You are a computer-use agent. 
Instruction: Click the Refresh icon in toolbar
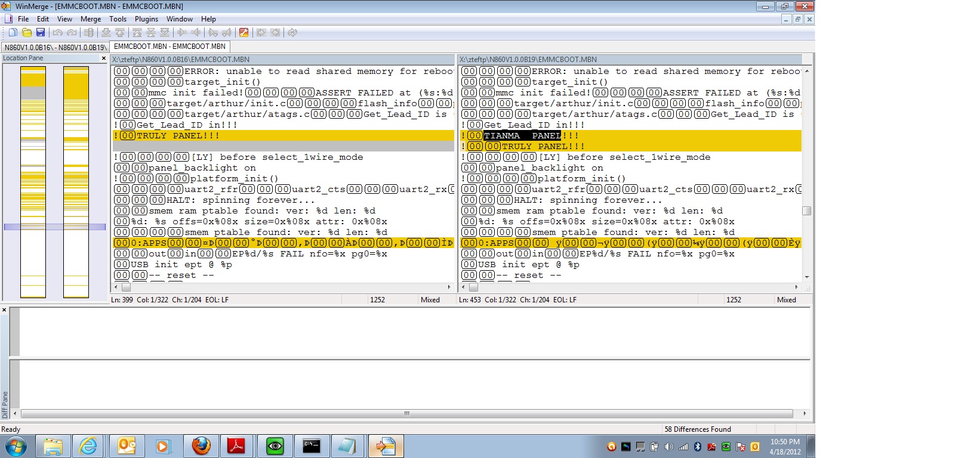coord(292,33)
